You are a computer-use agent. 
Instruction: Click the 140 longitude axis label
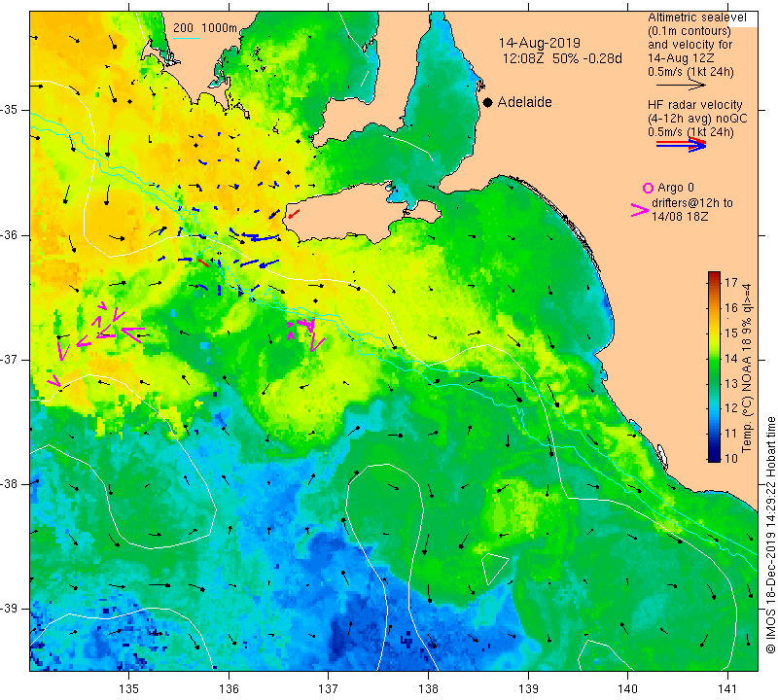click(x=627, y=688)
